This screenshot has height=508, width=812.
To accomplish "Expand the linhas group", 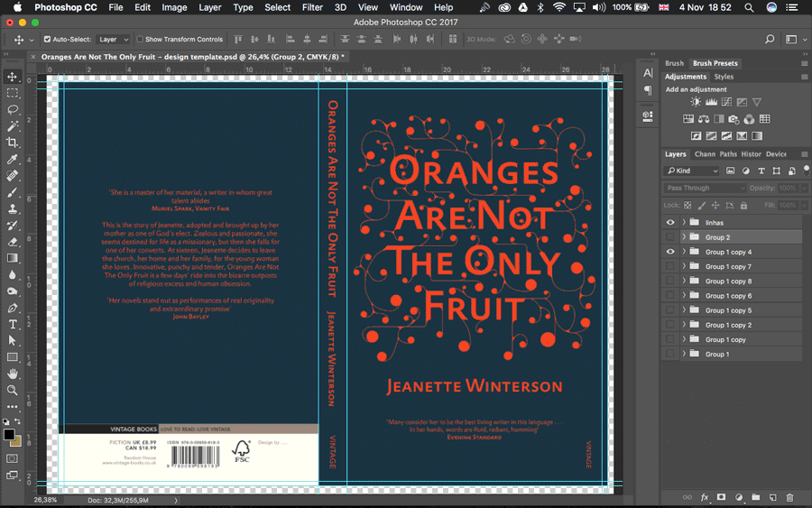I will [x=684, y=222].
